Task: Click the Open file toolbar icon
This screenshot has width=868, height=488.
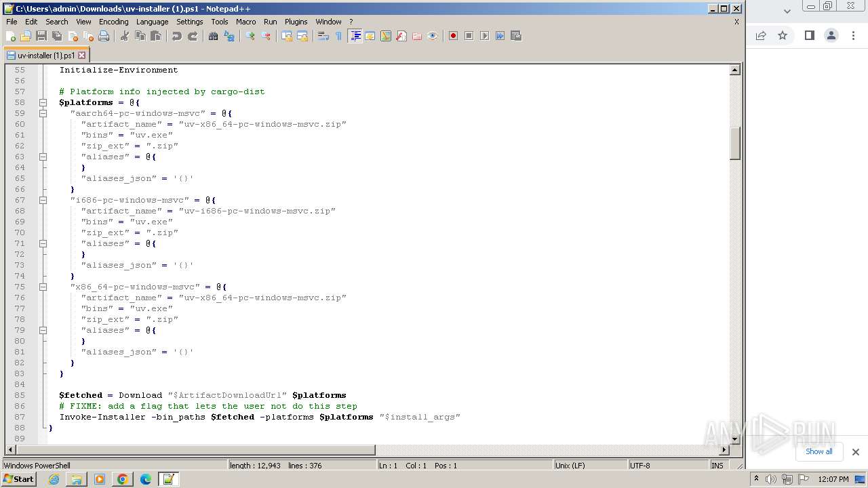Action: click(x=26, y=36)
